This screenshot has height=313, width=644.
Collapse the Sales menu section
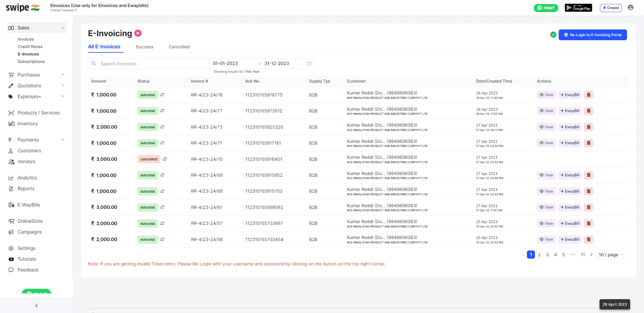point(63,28)
